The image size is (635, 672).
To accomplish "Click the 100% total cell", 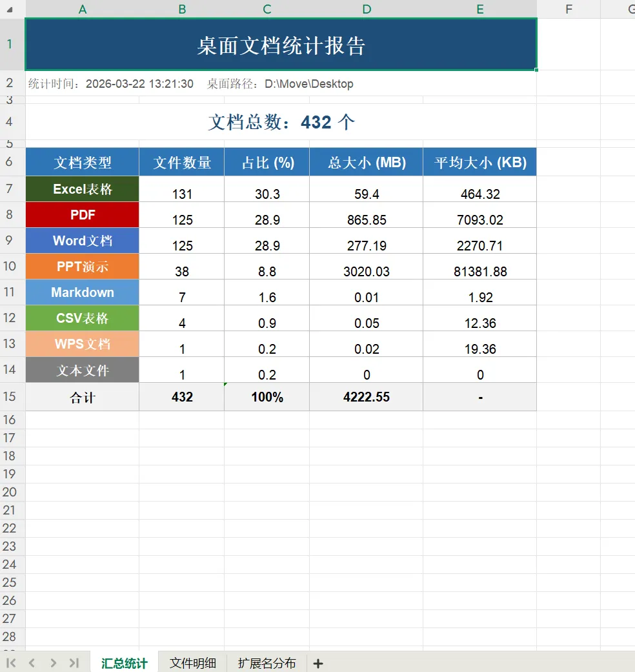I will pos(267,397).
